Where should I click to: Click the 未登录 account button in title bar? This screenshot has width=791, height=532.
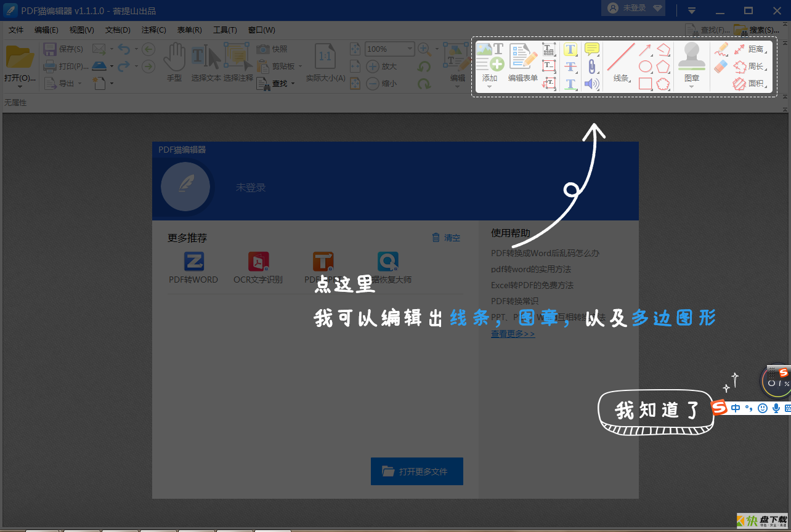coord(635,8)
